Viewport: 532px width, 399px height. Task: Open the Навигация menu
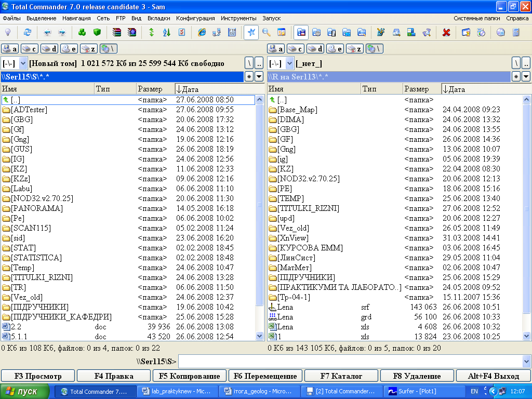76,18
